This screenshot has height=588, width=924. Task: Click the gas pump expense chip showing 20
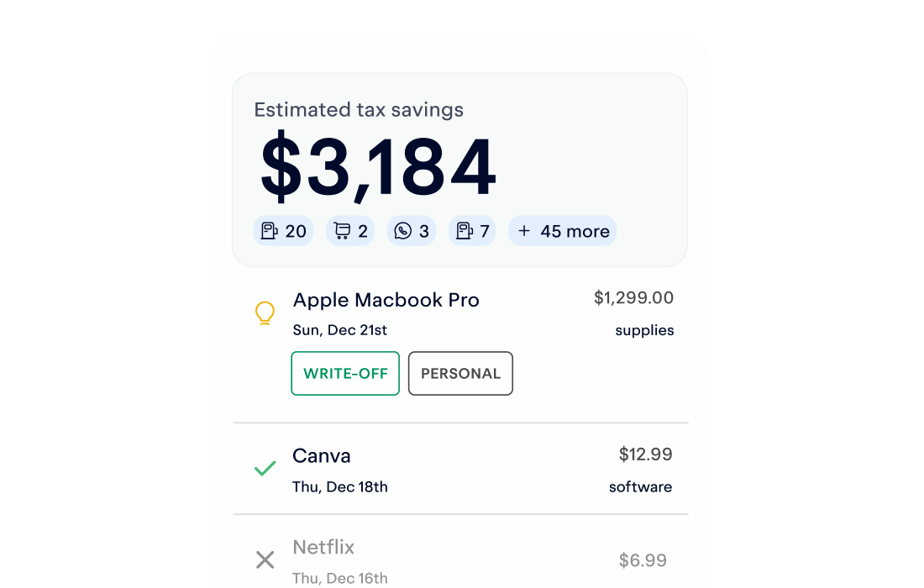[x=283, y=231]
